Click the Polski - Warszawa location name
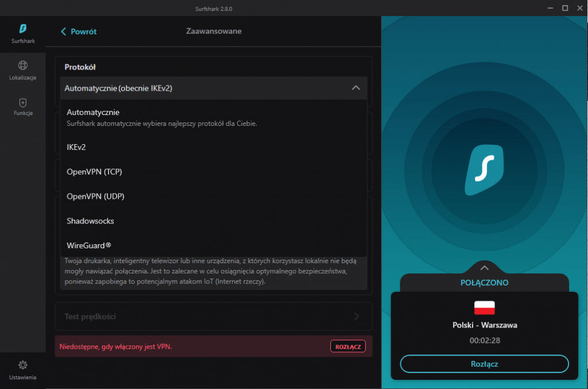Viewport: 588px width, 389px height. [485, 325]
